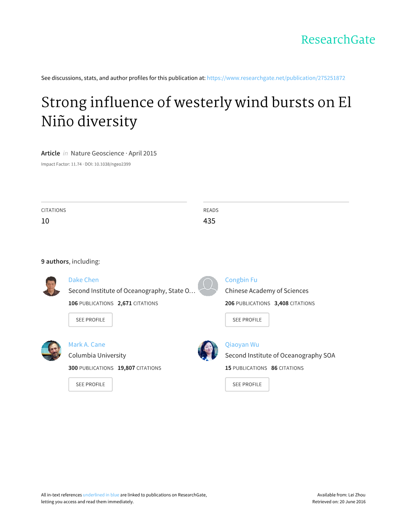Open Qiaoyan Wu's author name link

(242, 345)
